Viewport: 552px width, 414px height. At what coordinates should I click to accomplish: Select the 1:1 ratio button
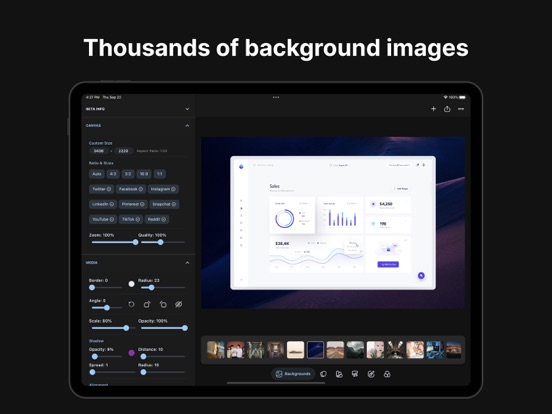point(159,174)
